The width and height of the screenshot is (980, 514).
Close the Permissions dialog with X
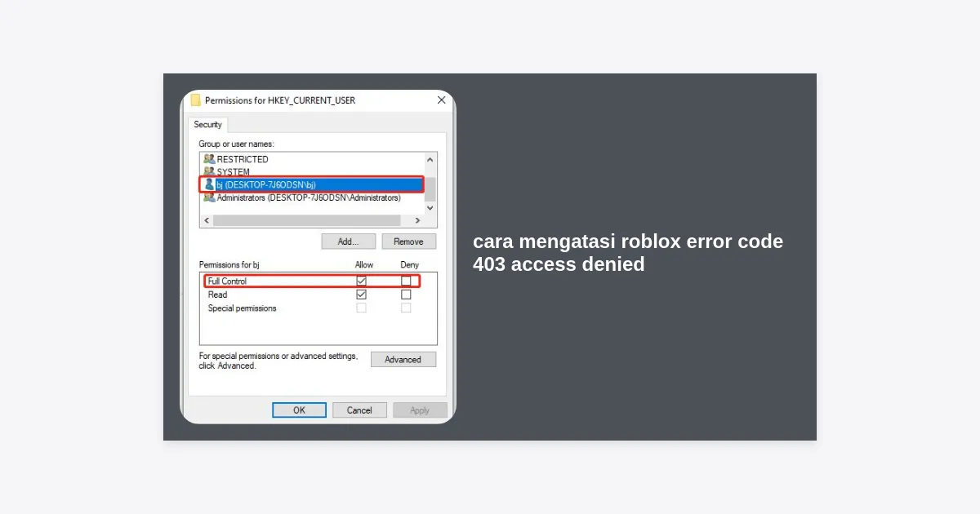441,100
